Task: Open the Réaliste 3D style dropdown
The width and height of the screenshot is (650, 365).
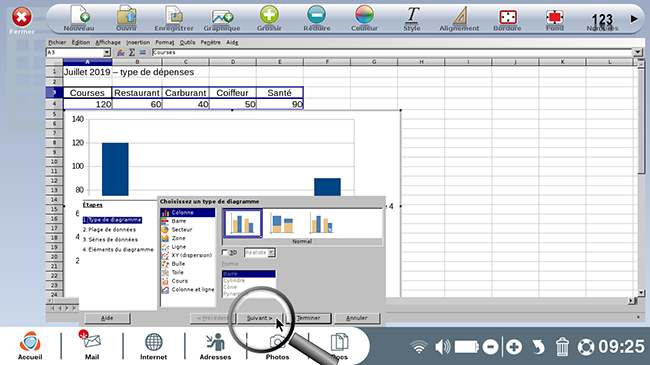Action: (271, 253)
